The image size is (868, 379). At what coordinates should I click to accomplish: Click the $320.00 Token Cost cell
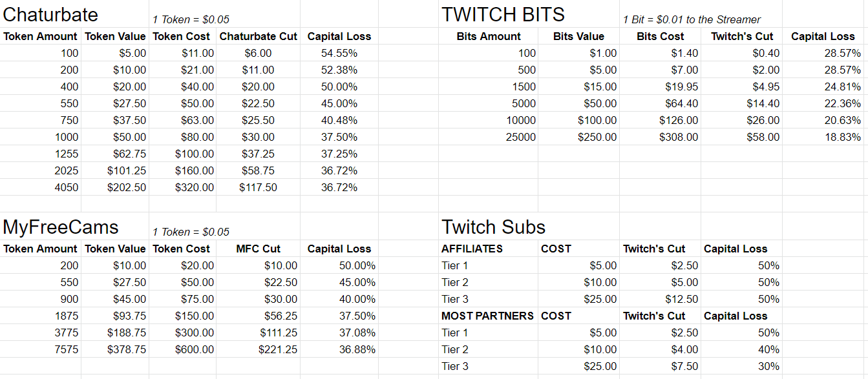tap(183, 187)
